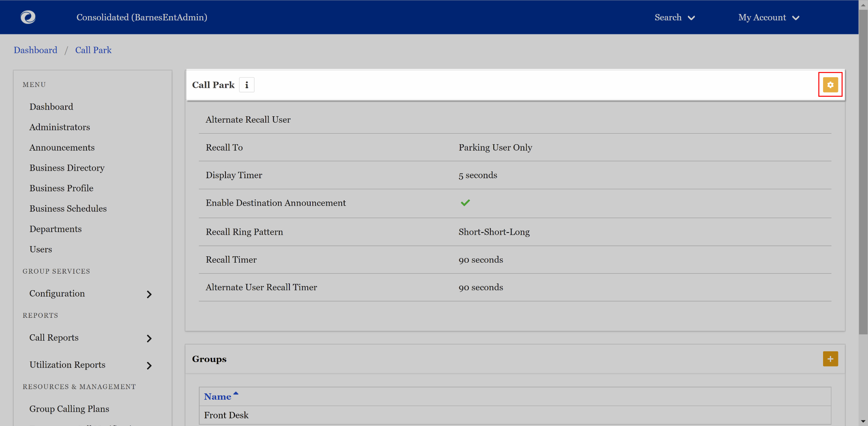Click the page vertical scrollbar
868x426 pixels.
pos(863,172)
